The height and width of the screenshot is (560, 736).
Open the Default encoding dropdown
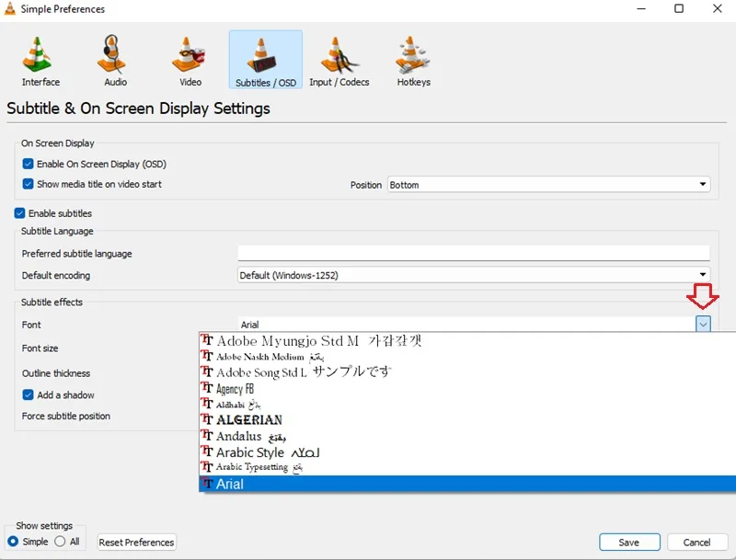[x=474, y=275]
